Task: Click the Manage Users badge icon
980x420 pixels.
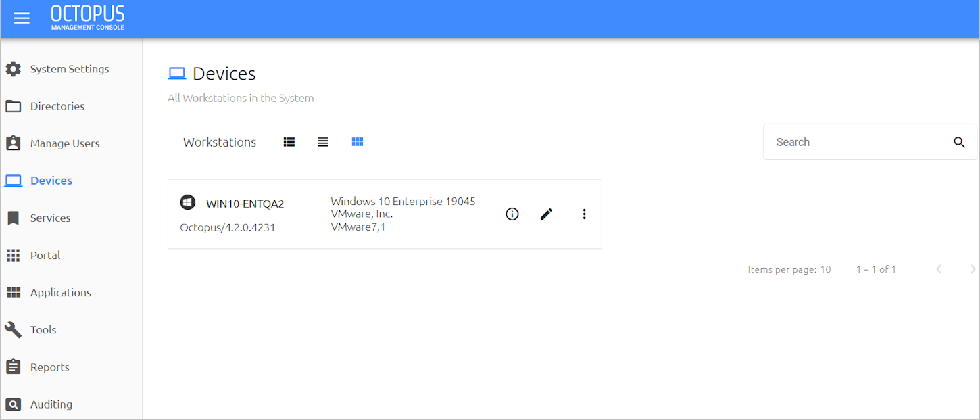Action: 13,143
